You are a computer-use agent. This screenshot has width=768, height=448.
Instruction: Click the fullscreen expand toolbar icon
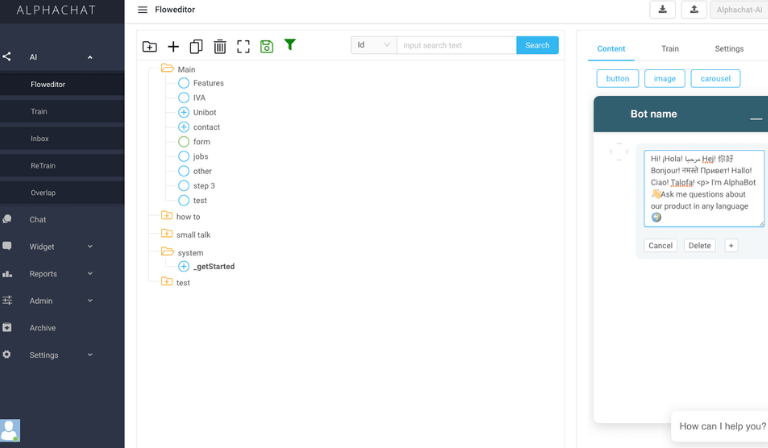243,47
